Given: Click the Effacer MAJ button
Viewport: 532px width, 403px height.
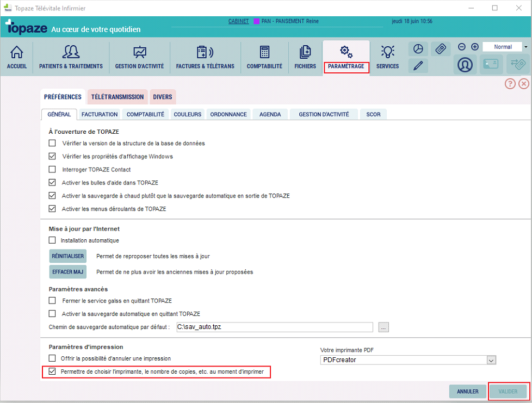Looking at the screenshot, I should [68, 272].
